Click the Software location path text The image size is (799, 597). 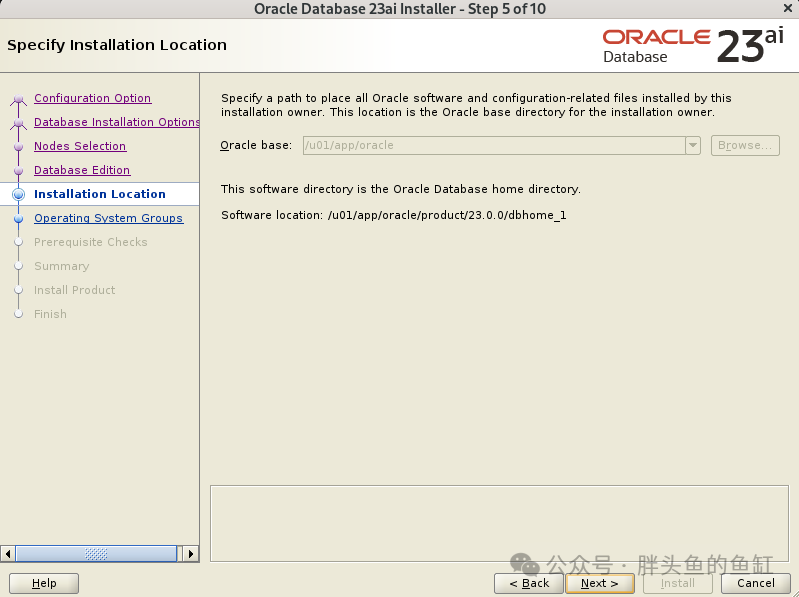point(447,215)
